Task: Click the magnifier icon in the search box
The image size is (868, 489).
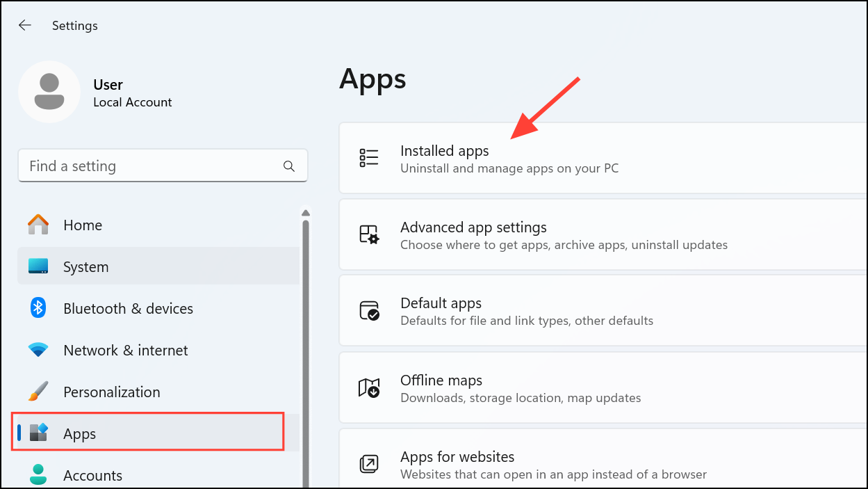Action: coord(288,166)
